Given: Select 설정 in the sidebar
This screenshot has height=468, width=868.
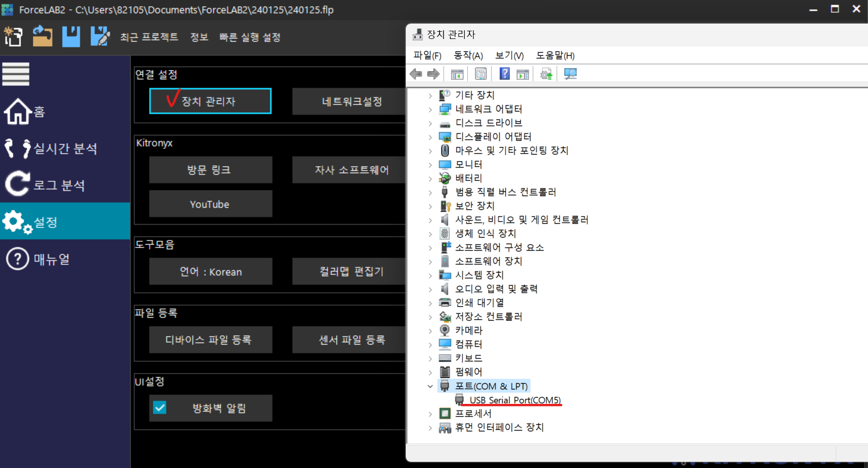Looking at the screenshot, I should tap(65, 221).
